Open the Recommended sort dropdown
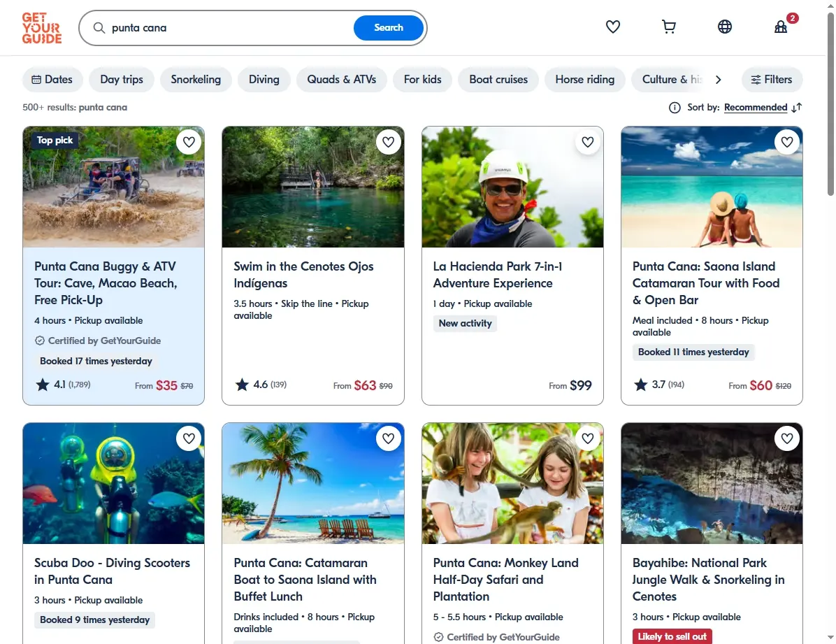The image size is (836, 644). tap(756, 107)
